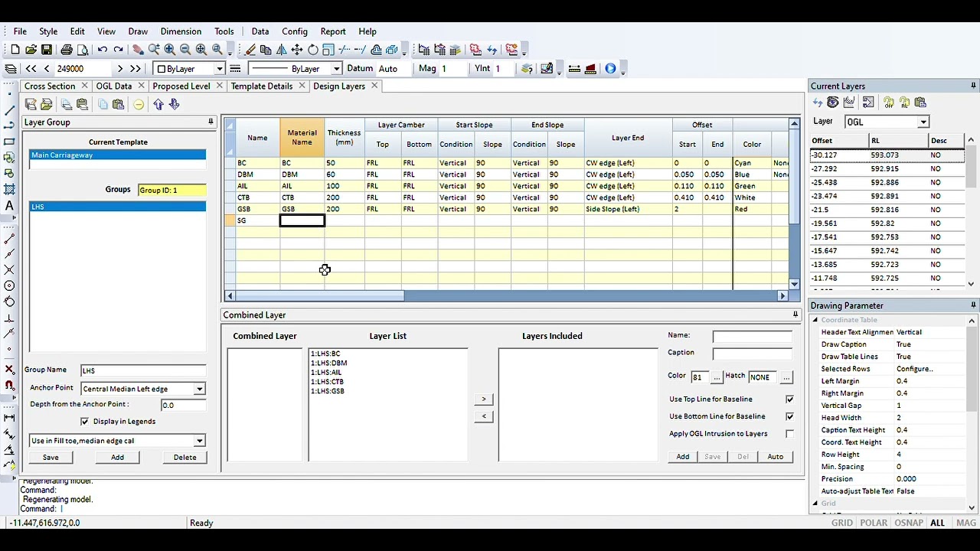This screenshot has height=551, width=980.
Task: Pin the Combined Layer panel
Action: tap(795, 315)
